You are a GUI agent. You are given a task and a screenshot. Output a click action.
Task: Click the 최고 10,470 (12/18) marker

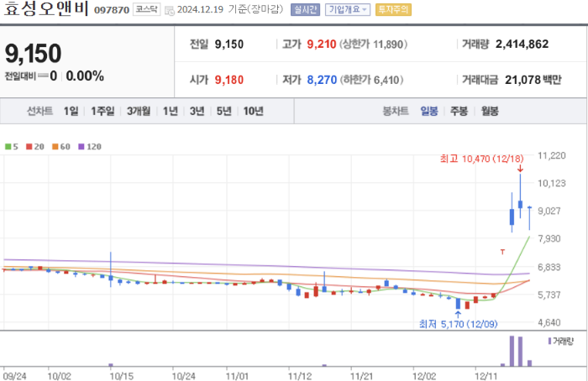(x=481, y=159)
